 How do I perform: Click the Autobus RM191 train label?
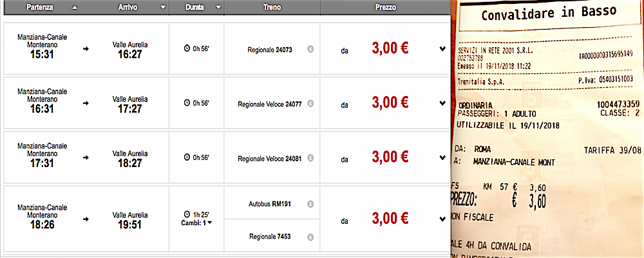[270, 204]
